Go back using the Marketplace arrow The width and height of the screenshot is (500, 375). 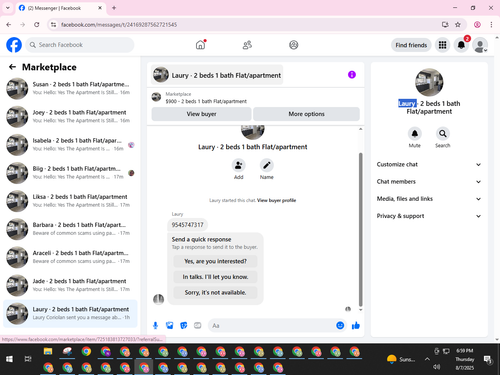[x=12, y=67]
